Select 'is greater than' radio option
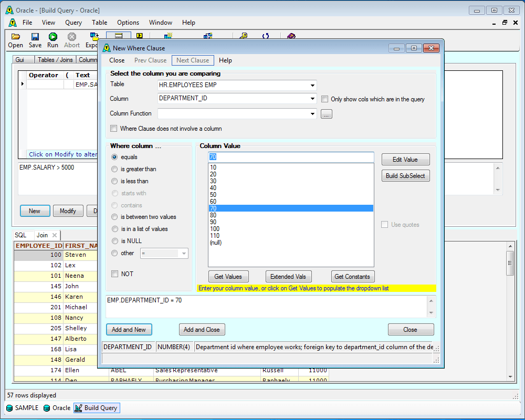 point(114,169)
